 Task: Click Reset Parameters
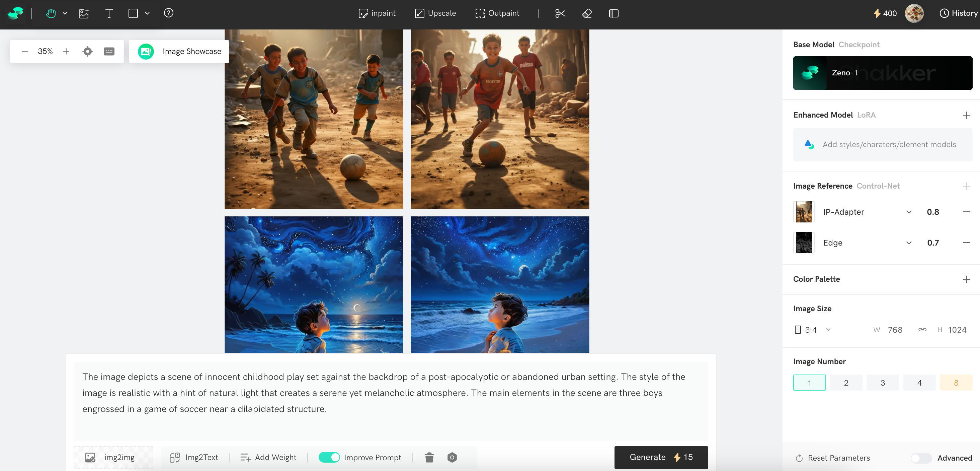[832, 458]
